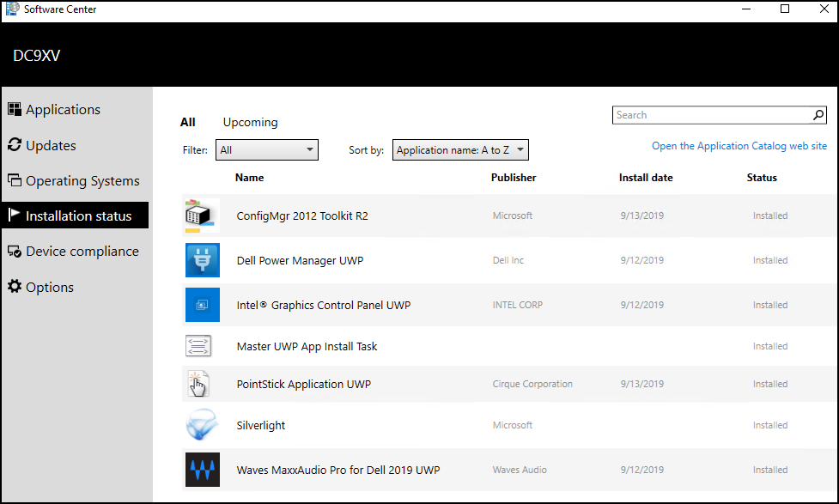Click the Device compliance checkmark icon
839x504 pixels.
(15, 251)
